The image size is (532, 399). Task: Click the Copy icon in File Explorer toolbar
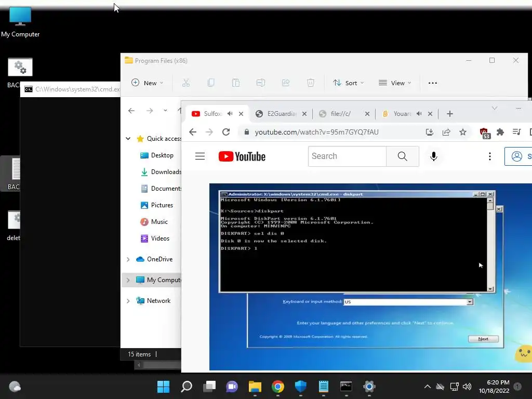pos(211,83)
